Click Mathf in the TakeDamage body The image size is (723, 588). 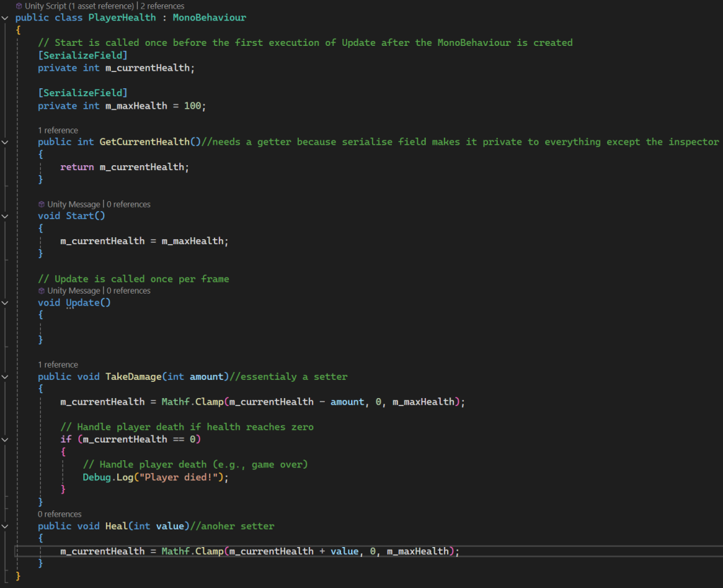click(175, 402)
